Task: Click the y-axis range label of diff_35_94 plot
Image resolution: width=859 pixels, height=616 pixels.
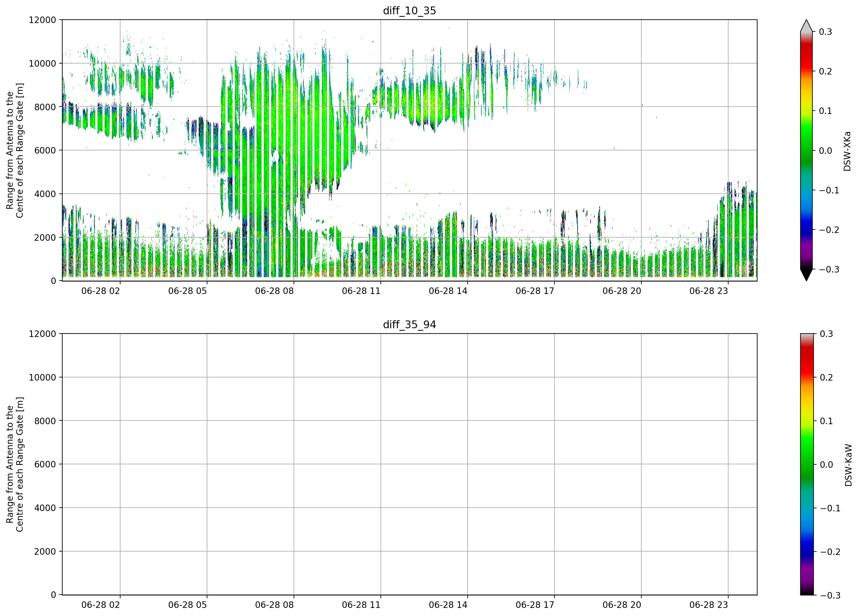Action: click(x=15, y=464)
